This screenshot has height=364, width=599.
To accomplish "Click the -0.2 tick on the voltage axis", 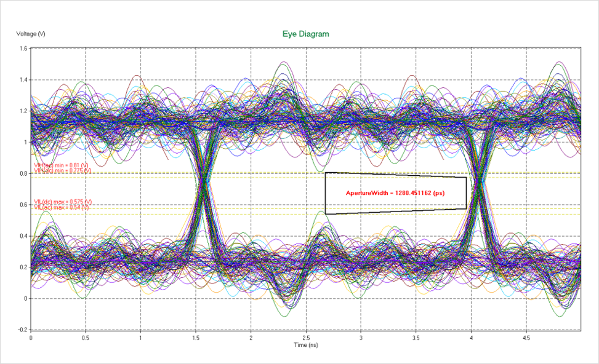I will [x=22, y=330].
